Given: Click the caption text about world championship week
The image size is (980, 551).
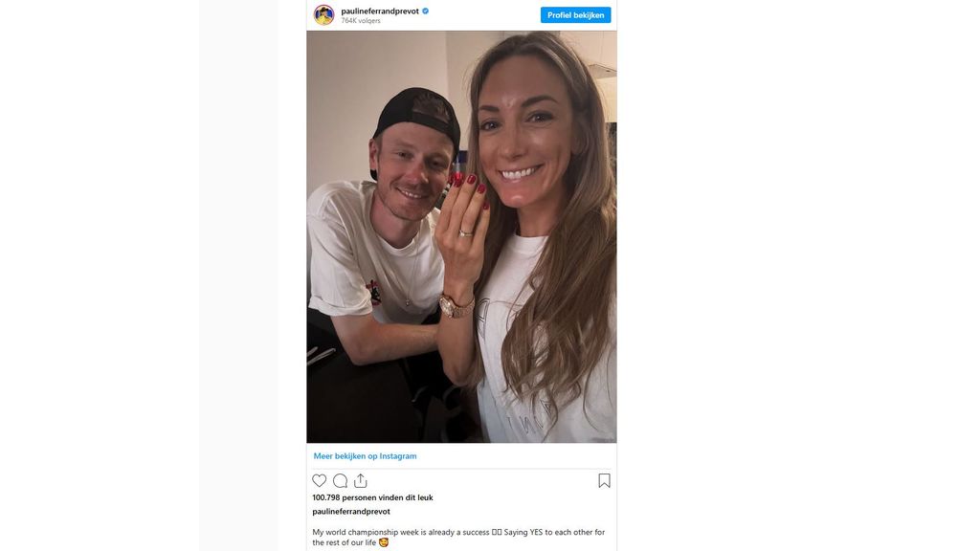Looking at the screenshot, I should (458, 538).
